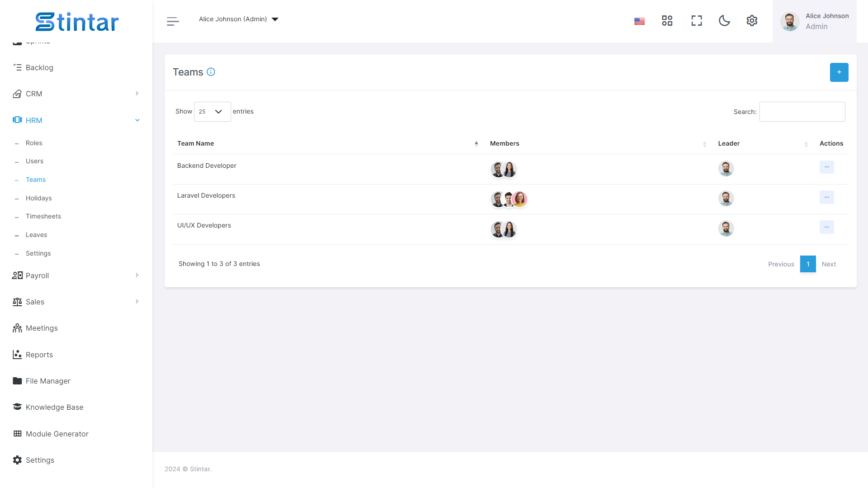Open Timesheets under HRM
The height and width of the screenshot is (488, 868).
pyautogui.click(x=43, y=216)
